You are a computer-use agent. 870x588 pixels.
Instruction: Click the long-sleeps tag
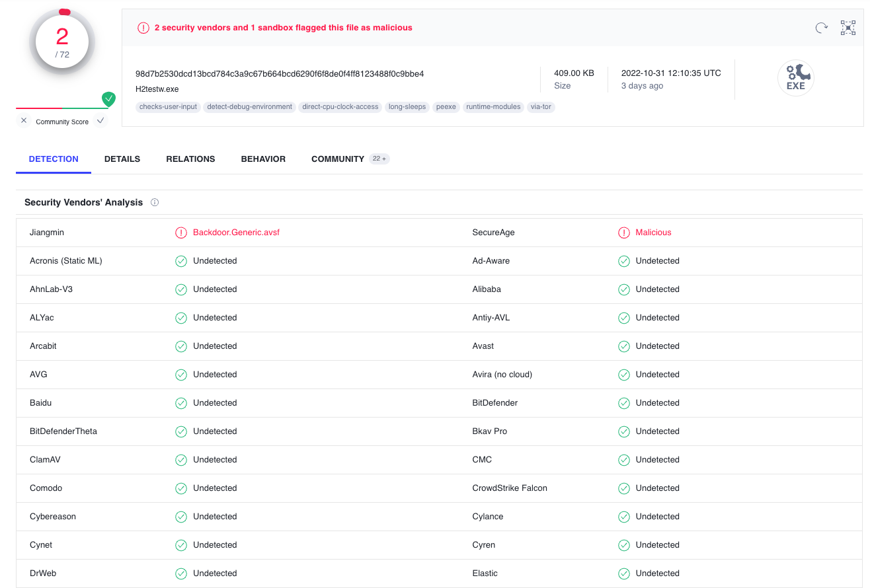[x=407, y=107]
